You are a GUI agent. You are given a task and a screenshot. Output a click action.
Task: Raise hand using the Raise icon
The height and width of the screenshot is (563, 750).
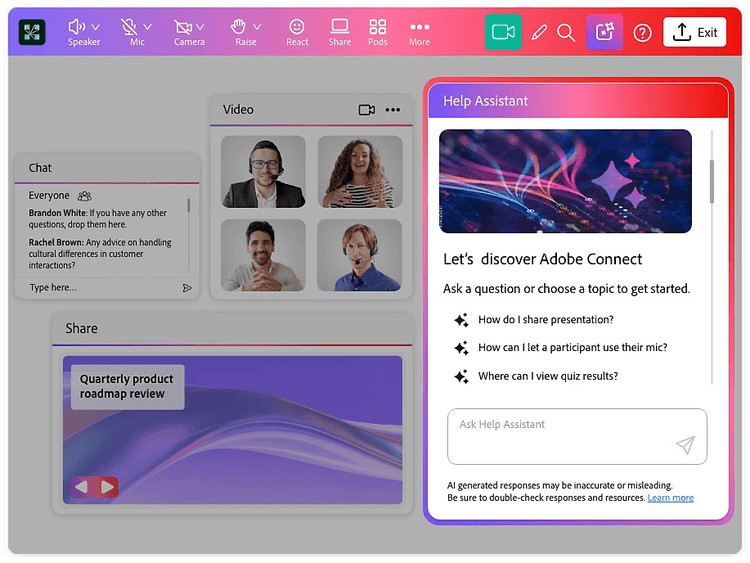pyautogui.click(x=238, y=27)
